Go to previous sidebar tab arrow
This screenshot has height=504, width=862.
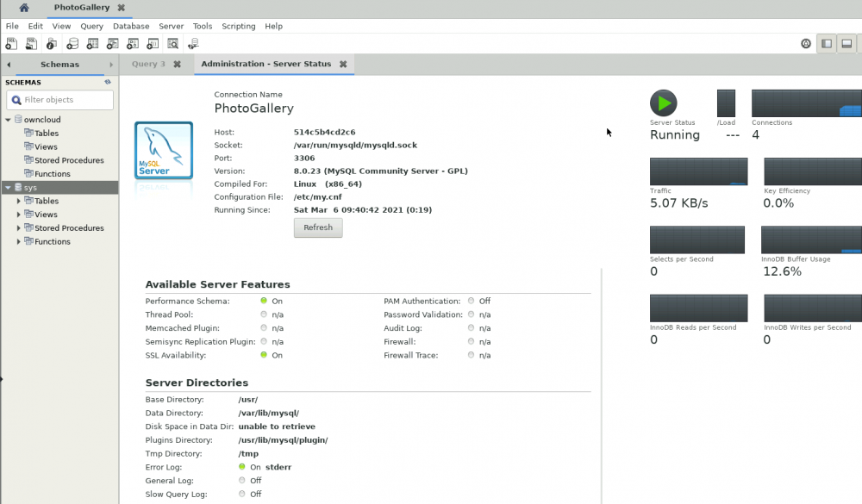click(x=9, y=65)
